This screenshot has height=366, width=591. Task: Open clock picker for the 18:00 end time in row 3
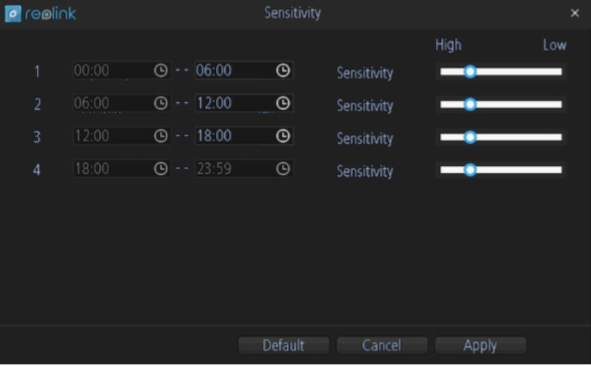(283, 136)
